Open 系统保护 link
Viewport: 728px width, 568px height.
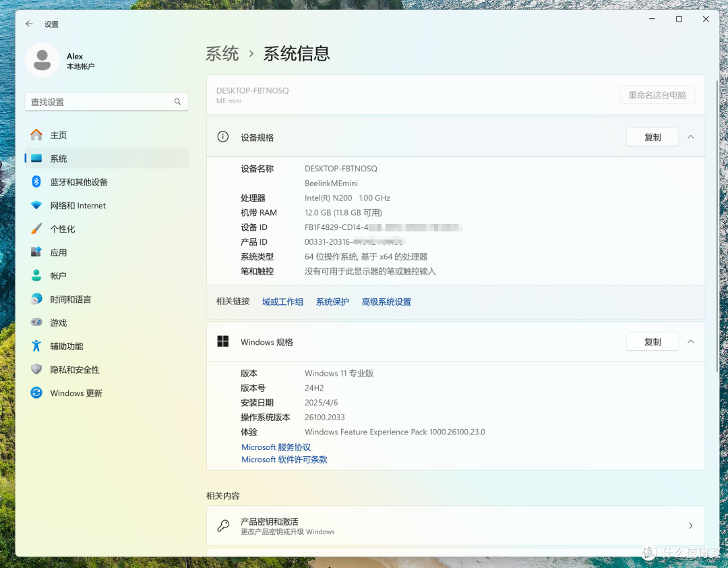click(332, 302)
